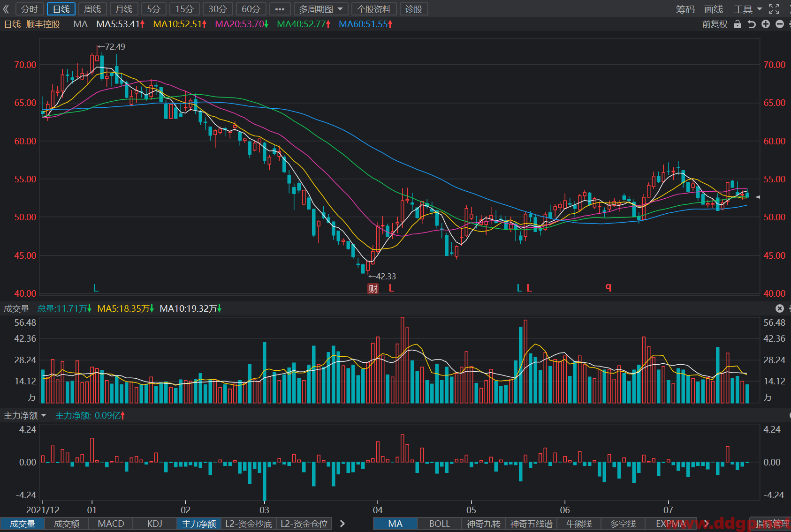Click the undo arrow icon
The height and width of the screenshot is (532, 791).
click(752, 24)
